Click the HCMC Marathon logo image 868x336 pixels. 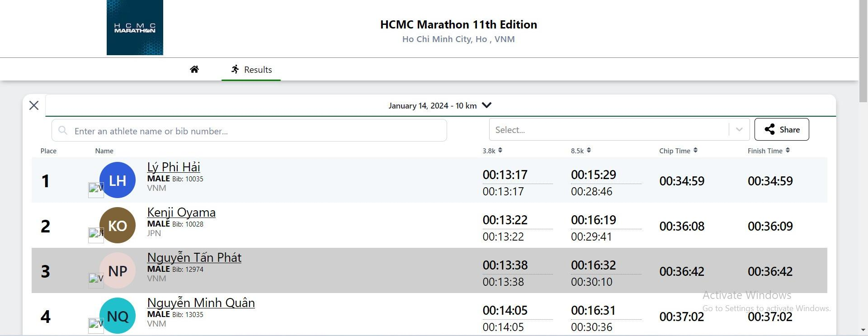point(135,28)
